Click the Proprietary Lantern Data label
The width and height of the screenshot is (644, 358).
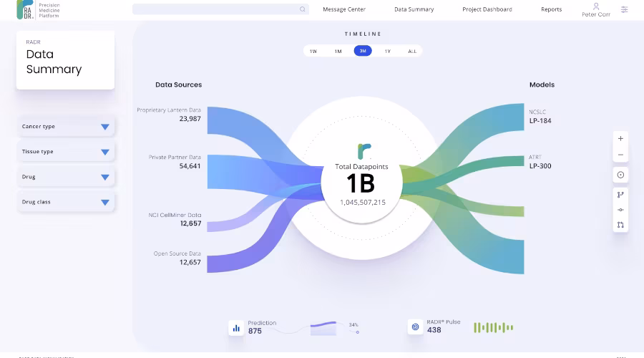(x=169, y=110)
